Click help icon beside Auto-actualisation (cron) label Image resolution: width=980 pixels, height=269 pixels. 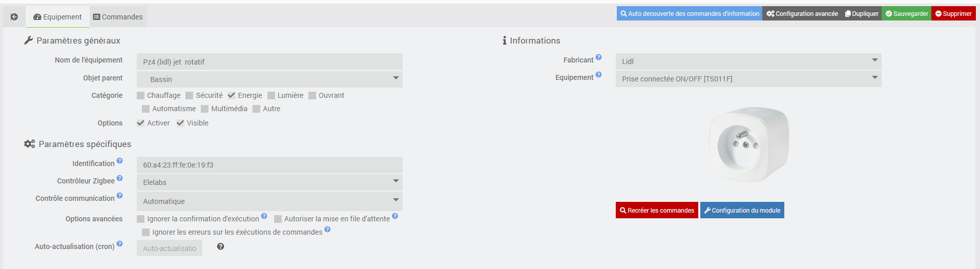coord(119,244)
